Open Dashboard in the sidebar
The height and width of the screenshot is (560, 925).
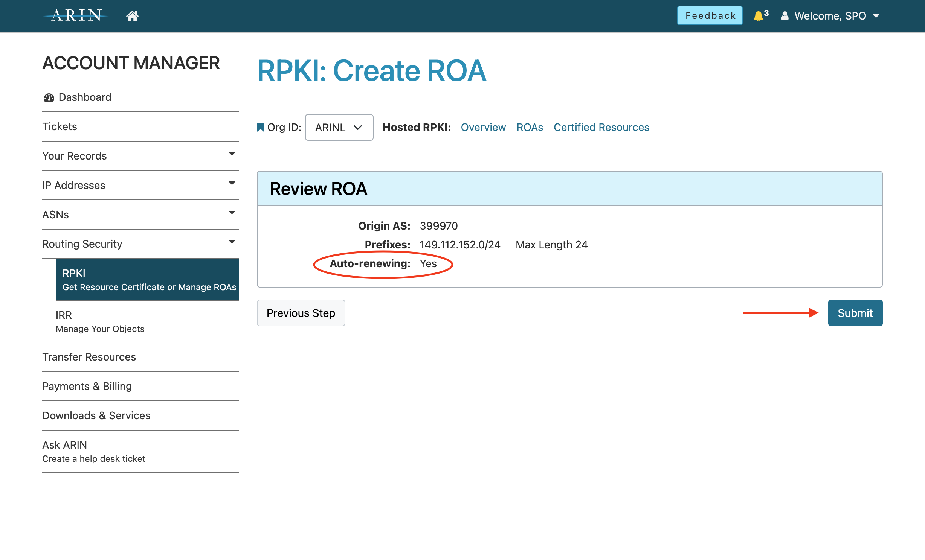pos(85,97)
